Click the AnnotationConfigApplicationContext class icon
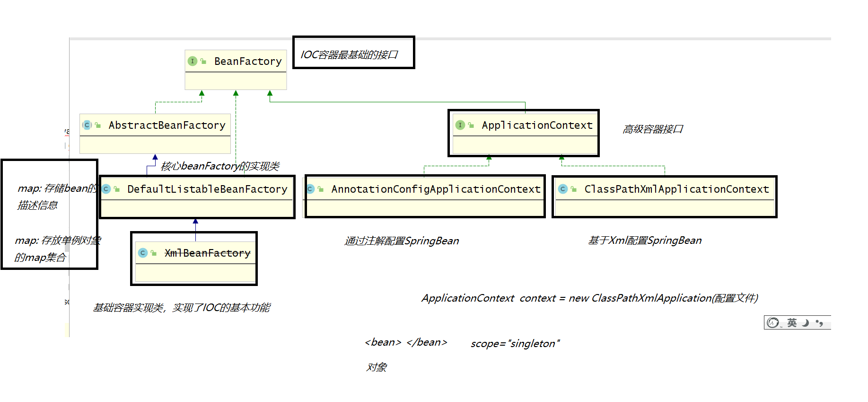The height and width of the screenshot is (402, 868). (310, 189)
